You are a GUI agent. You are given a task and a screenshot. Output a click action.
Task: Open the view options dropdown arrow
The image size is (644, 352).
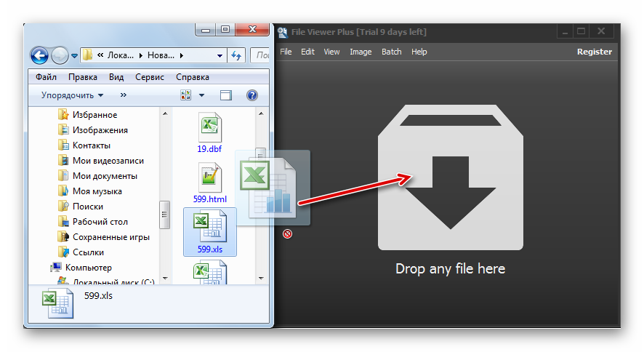(201, 95)
